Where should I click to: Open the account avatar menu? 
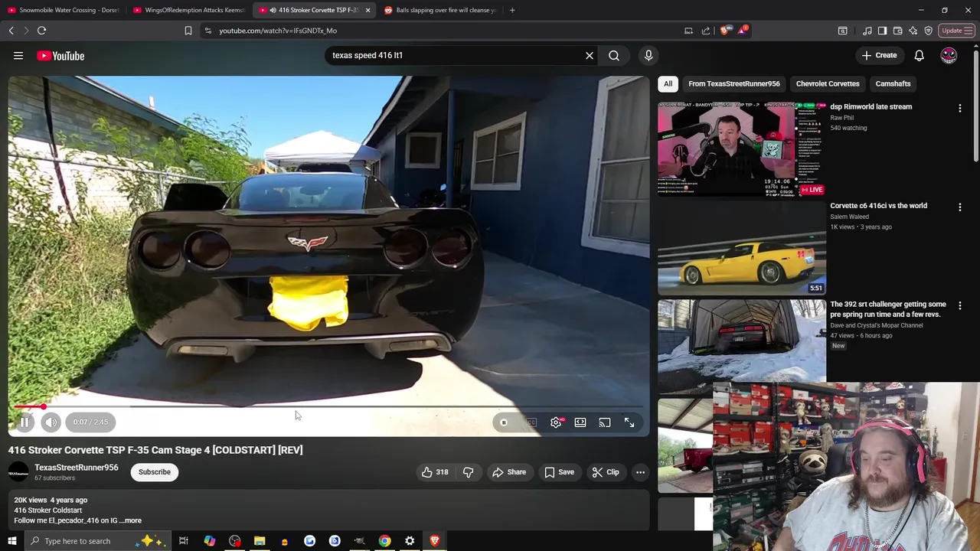(949, 55)
